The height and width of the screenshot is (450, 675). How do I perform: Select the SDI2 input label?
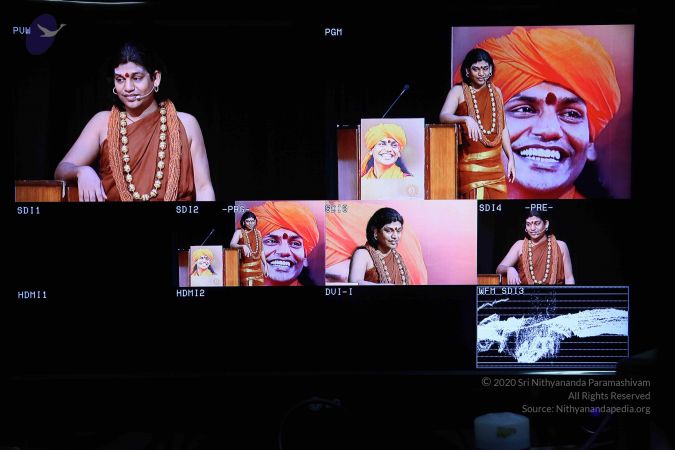[187, 209]
